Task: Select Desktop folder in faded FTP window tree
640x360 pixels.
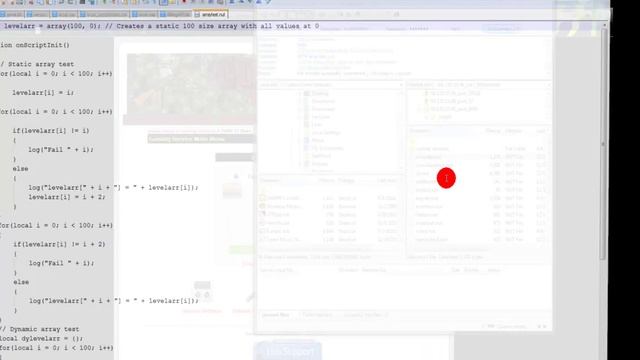Action: point(320,93)
